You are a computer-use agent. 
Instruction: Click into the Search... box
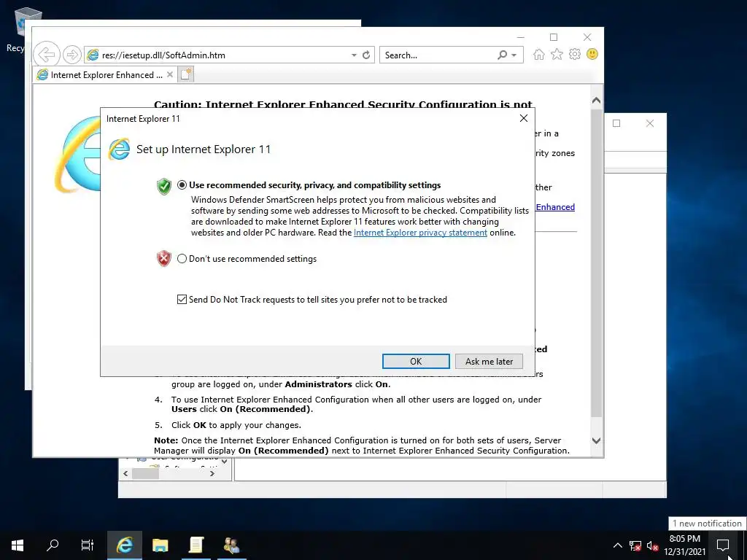pos(438,55)
